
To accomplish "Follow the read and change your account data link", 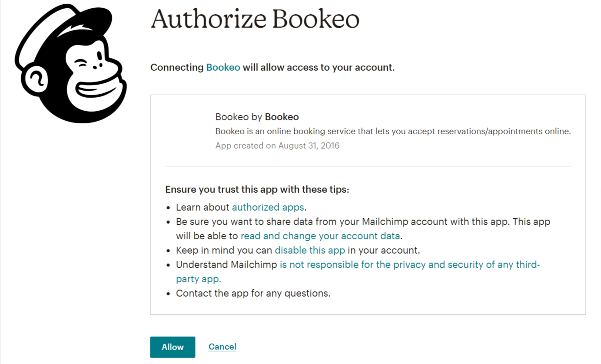I will point(321,236).
